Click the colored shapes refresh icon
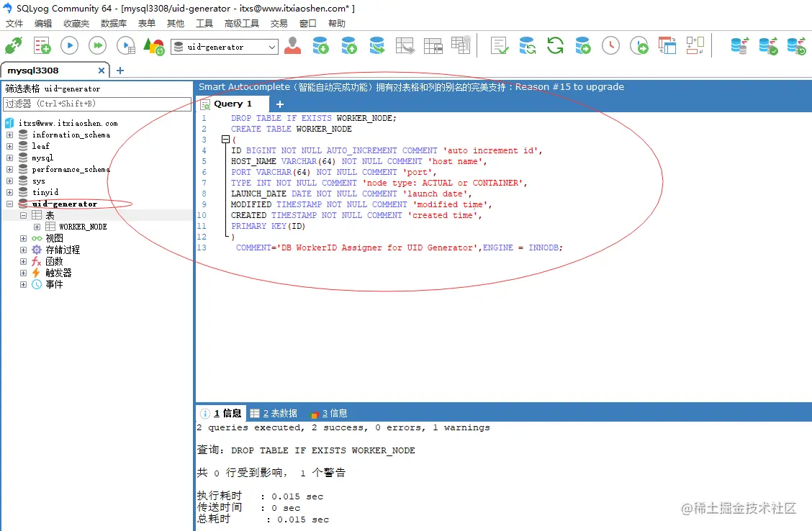Viewport: 812px width, 531px height. click(x=154, y=46)
